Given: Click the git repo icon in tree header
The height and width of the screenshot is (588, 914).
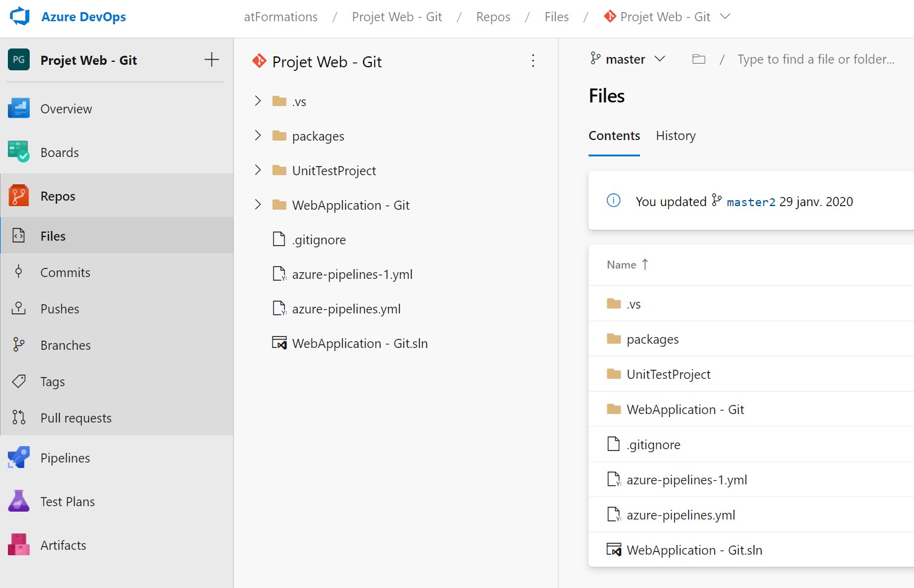Looking at the screenshot, I should (x=259, y=61).
